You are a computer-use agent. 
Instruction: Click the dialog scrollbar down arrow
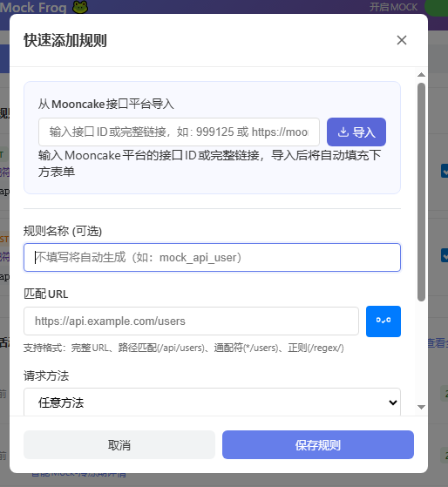tap(421, 407)
